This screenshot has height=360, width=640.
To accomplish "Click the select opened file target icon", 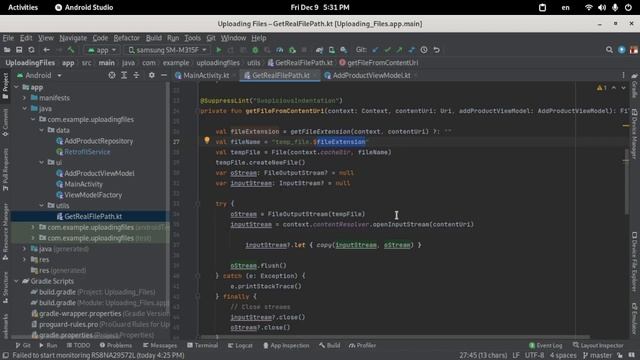I will [x=111, y=75].
